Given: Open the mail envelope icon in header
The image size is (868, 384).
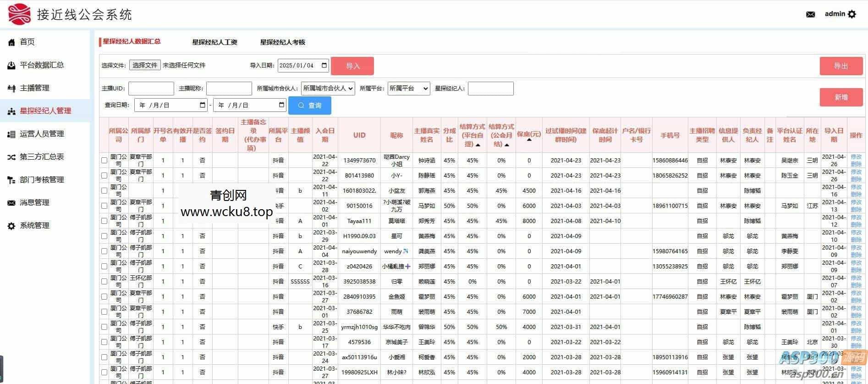Looking at the screenshot, I should [x=810, y=14].
